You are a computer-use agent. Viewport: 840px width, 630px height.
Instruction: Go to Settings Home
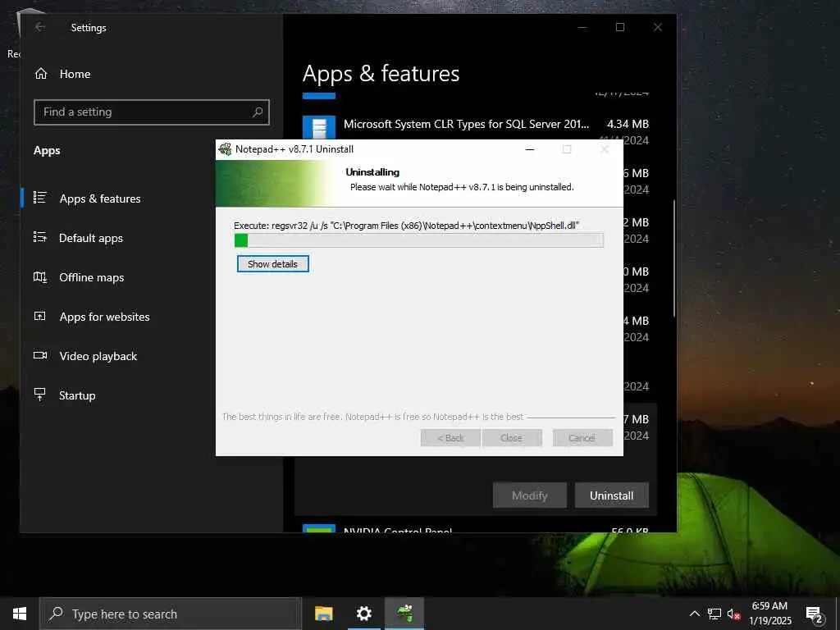pyautogui.click(x=75, y=74)
